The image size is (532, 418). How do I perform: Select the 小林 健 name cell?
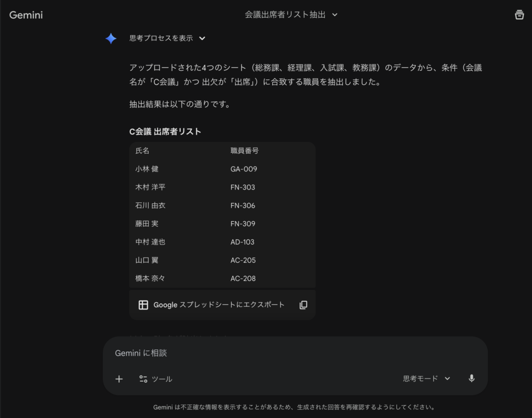[x=147, y=169]
